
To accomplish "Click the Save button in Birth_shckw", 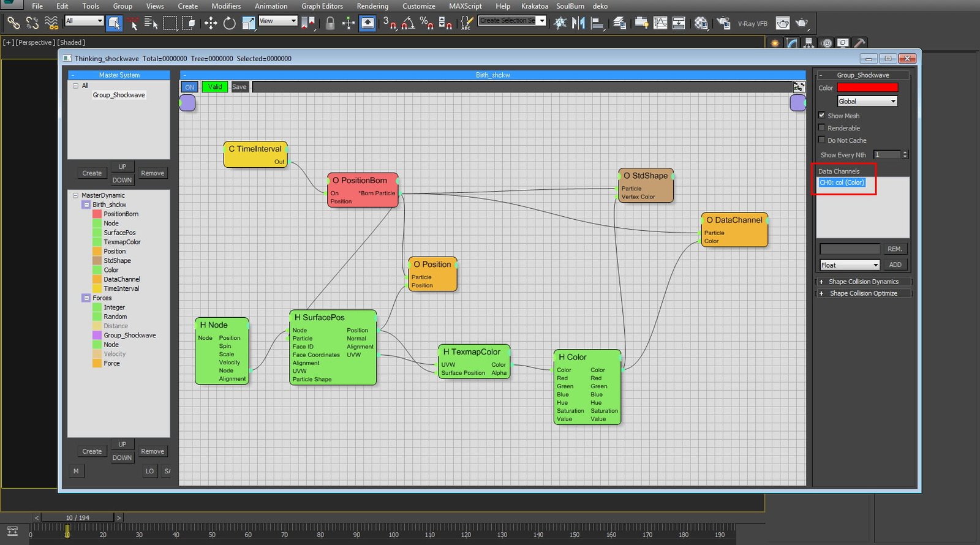I will pos(239,87).
